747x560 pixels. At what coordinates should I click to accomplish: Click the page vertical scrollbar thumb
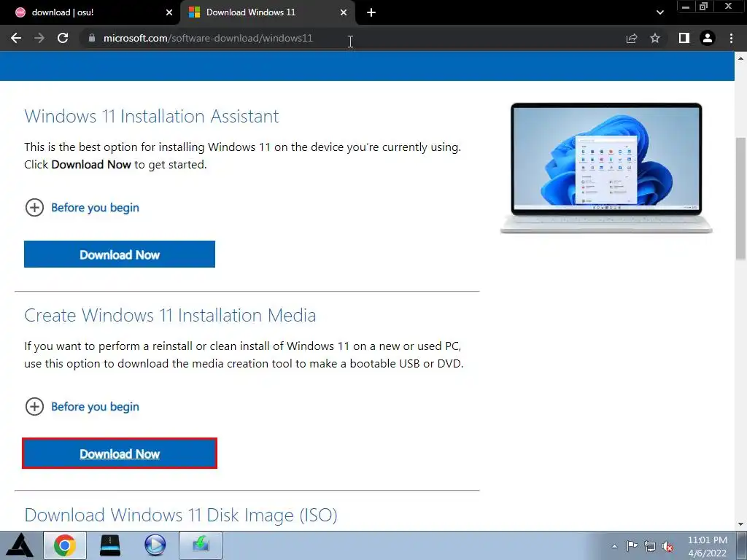(x=740, y=200)
